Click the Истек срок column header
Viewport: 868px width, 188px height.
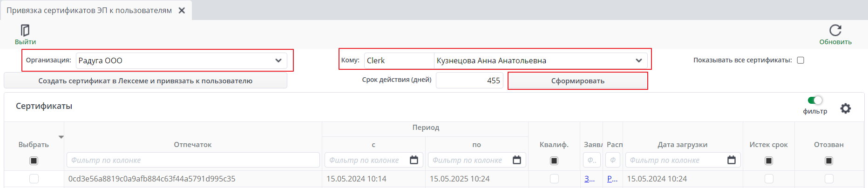[x=768, y=145]
